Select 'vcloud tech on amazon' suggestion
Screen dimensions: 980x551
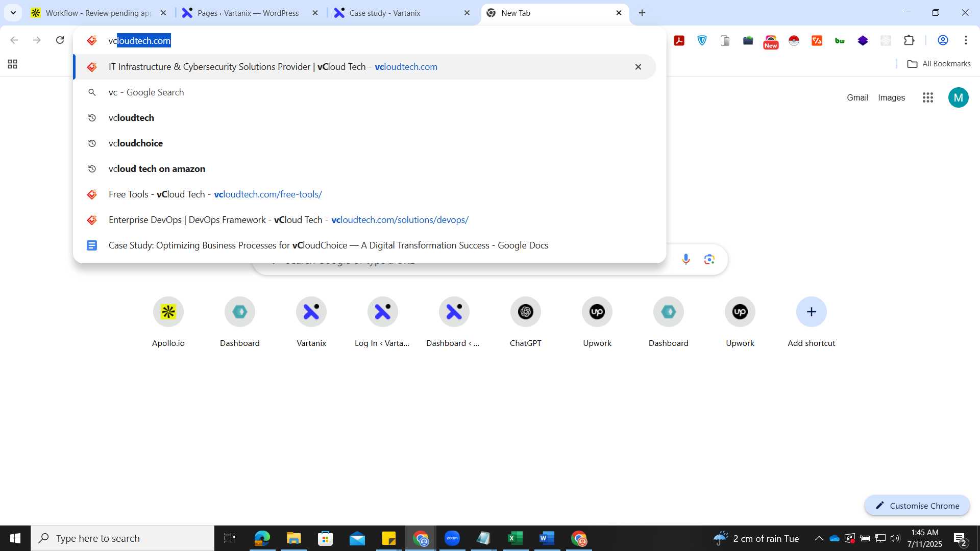(364, 169)
